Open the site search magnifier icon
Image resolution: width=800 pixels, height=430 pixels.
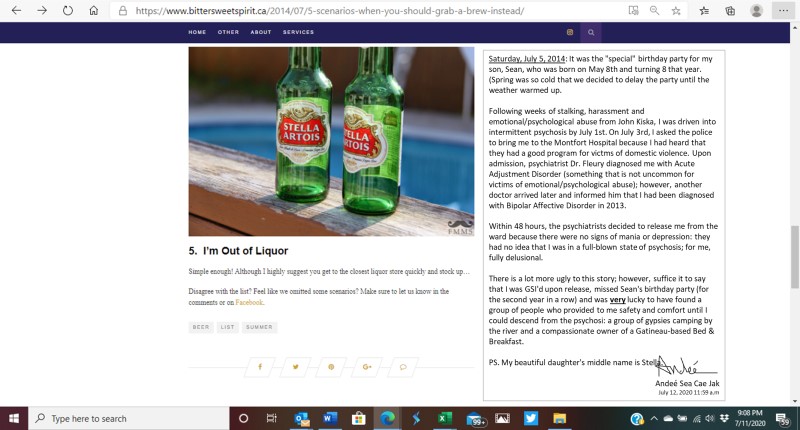click(x=591, y=32)
